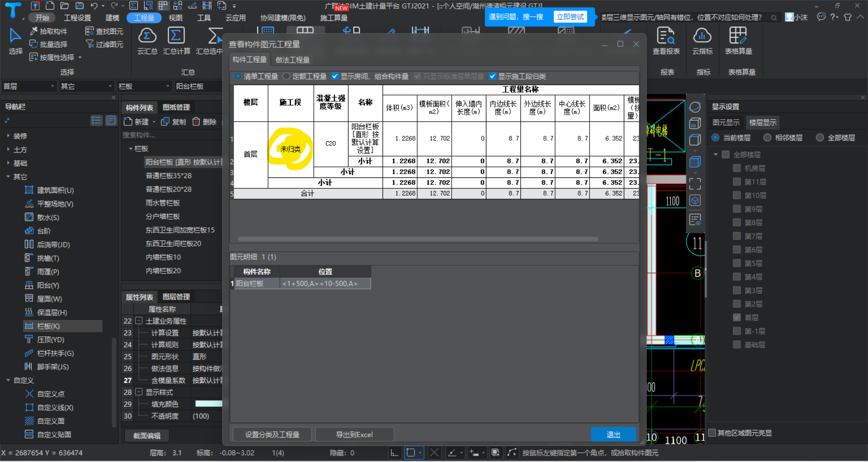
Task: Open the 视图 ribbon tab
Action: (x=175, y=18)
